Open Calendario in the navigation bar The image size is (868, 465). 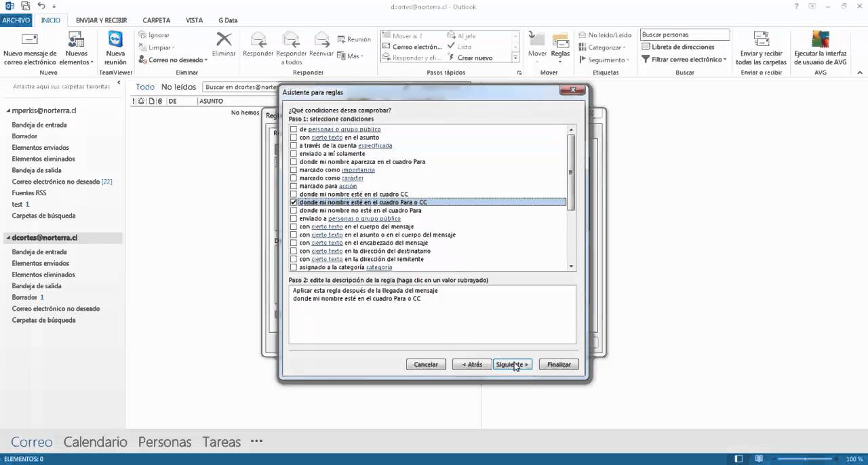(96, 442)
